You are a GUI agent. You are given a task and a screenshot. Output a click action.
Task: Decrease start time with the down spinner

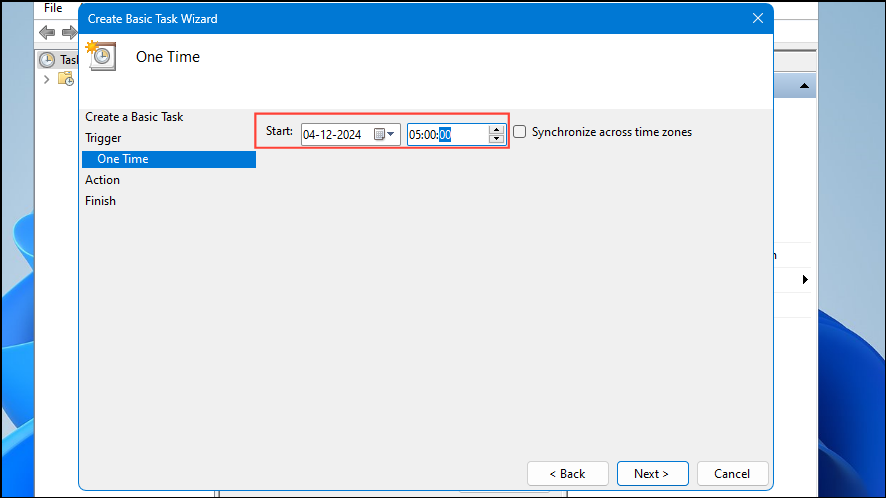tap(496, 139)
